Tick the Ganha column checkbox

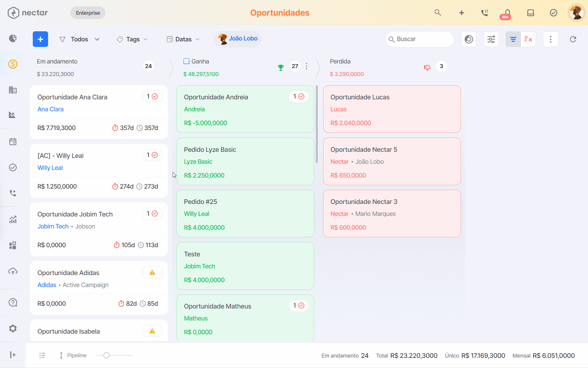click(x=186, y=61)
